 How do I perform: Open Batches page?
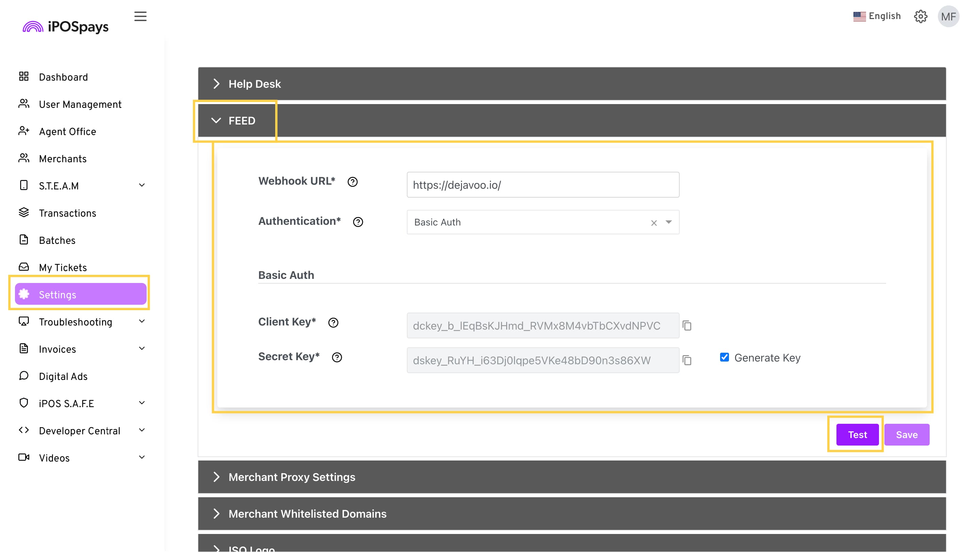(x=57, y=240)
